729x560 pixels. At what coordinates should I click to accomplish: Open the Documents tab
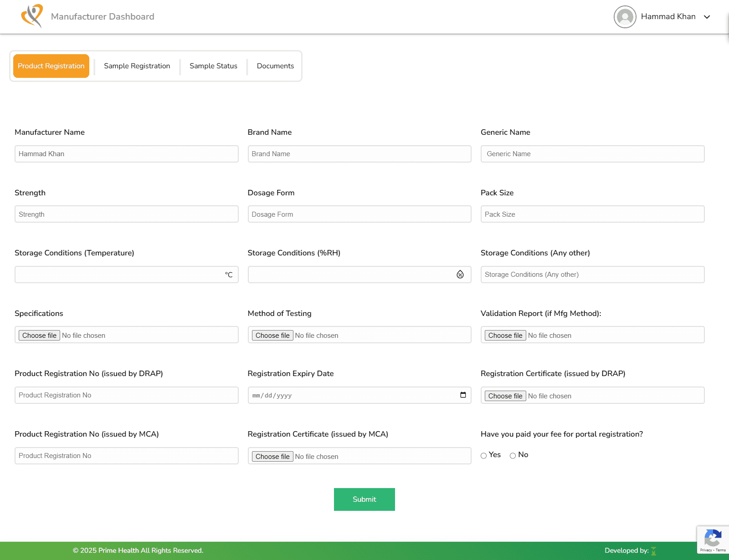(275, 66)
